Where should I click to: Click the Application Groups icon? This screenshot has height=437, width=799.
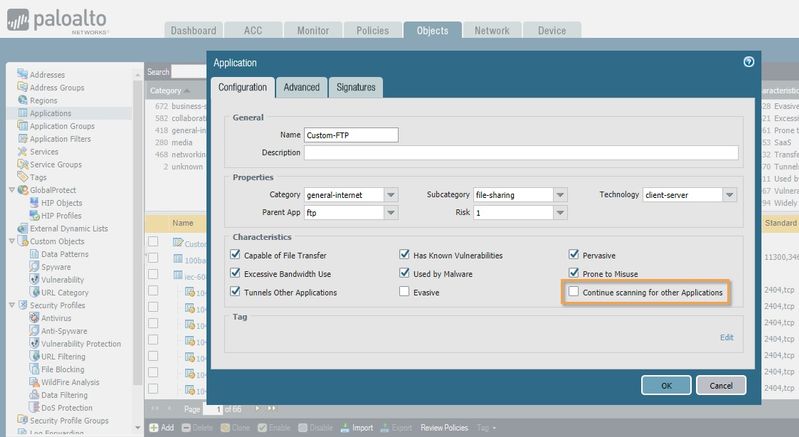[x=22, y=125]
